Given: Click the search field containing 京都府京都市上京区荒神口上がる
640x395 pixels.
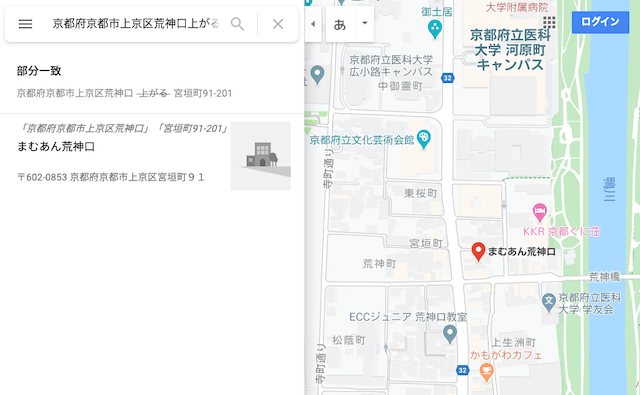Looking at the screenshot, I should 136,24.
